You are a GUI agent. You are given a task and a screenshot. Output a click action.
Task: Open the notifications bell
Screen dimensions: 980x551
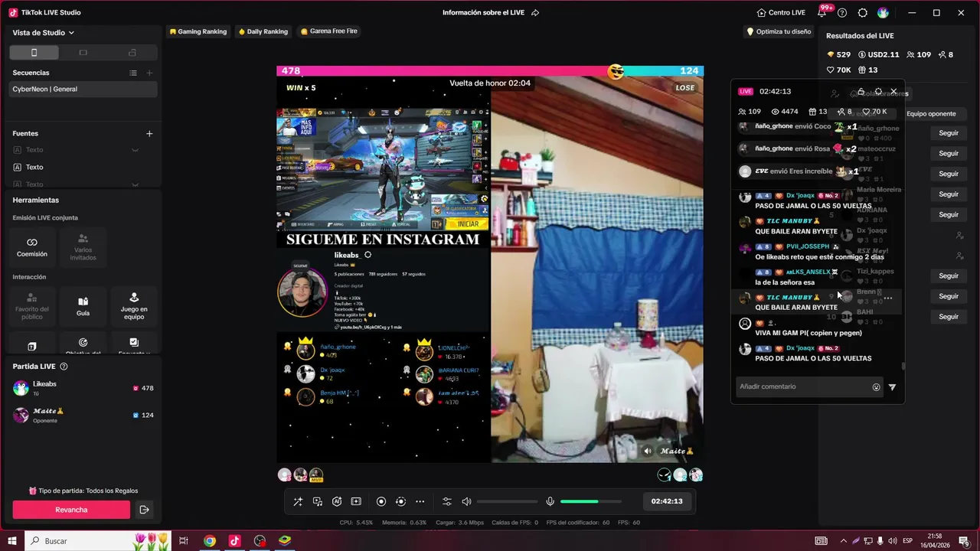tap(822, 12)
